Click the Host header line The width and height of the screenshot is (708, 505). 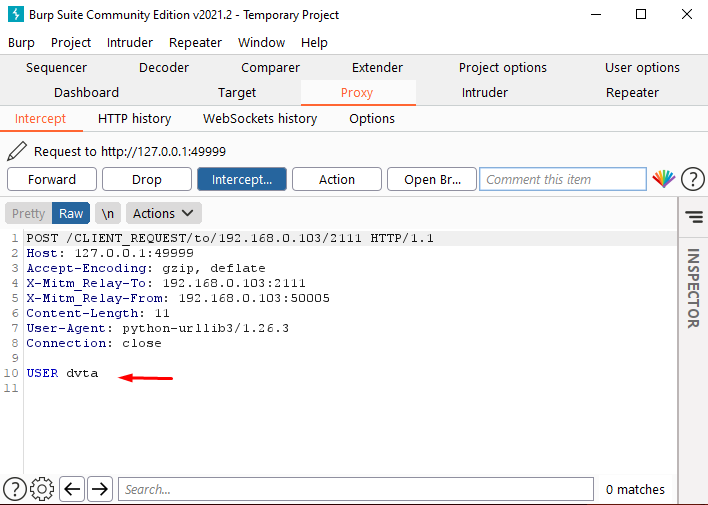(x=110, y=253)
